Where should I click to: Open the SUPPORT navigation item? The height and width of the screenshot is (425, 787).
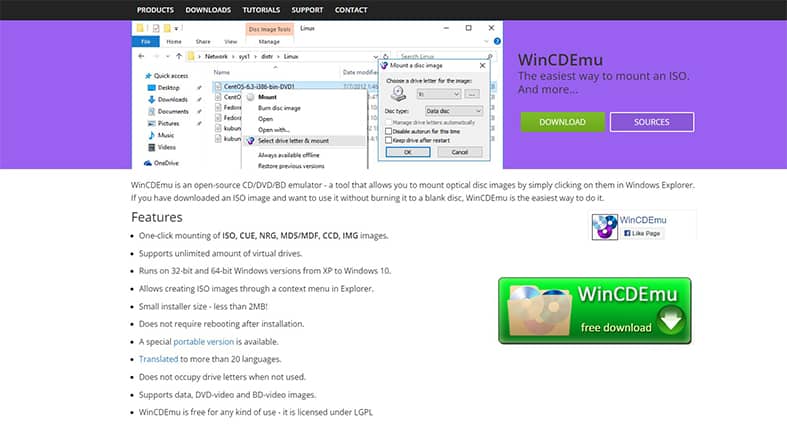pos(307,10)
